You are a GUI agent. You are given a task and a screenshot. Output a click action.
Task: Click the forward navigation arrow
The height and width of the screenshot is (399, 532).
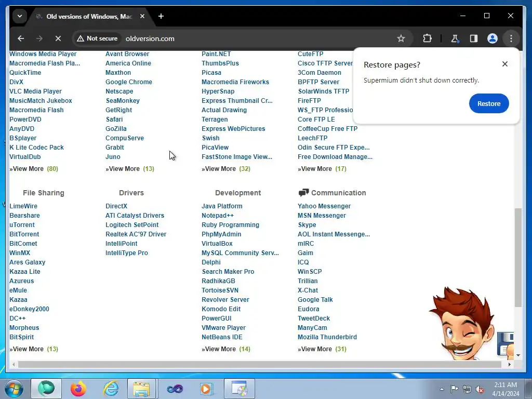tap(39, 38)
